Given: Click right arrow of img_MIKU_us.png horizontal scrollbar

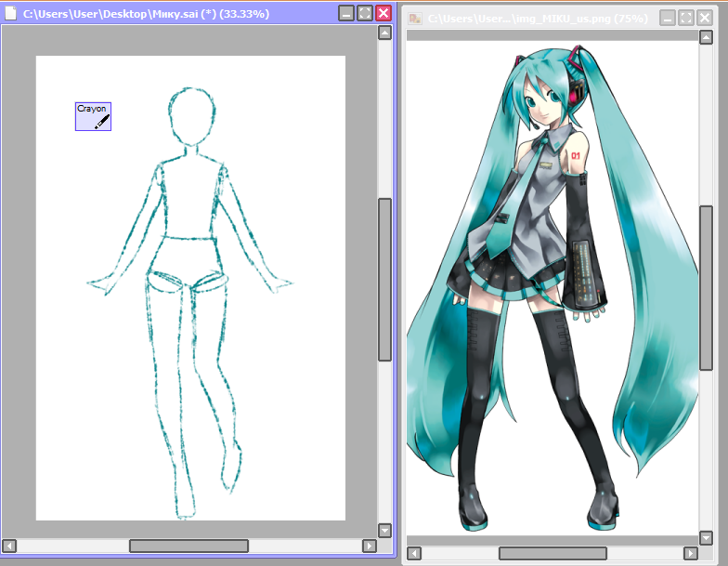Looking at the screenshot, I should [691, 554].
